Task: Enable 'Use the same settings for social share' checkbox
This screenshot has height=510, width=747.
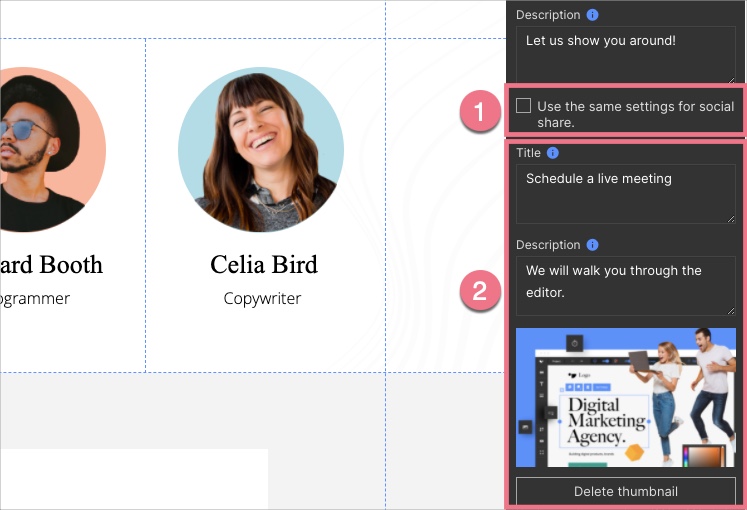Action: [x=524, y=106]
